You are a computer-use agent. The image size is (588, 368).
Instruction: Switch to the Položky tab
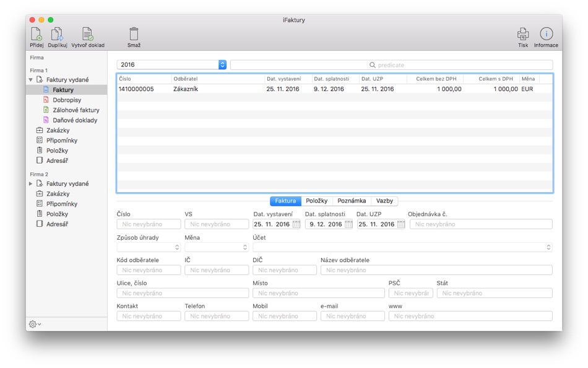click(316, 201)
